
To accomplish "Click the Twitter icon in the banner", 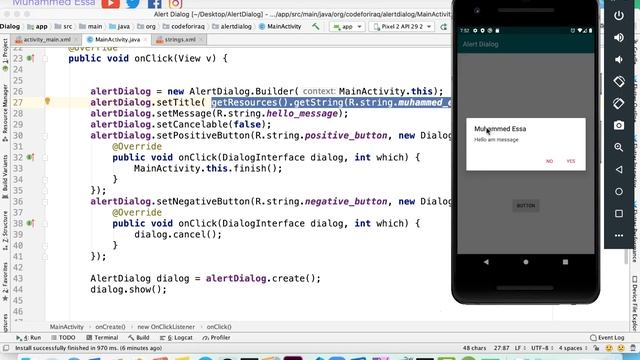I will (x=133, y=3).
